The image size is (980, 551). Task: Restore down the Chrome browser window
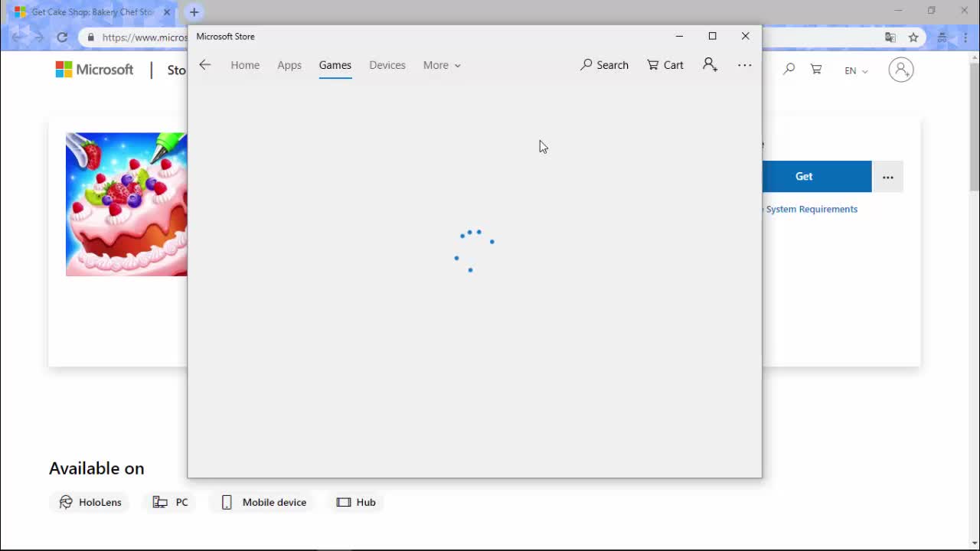tap(931, 11)
